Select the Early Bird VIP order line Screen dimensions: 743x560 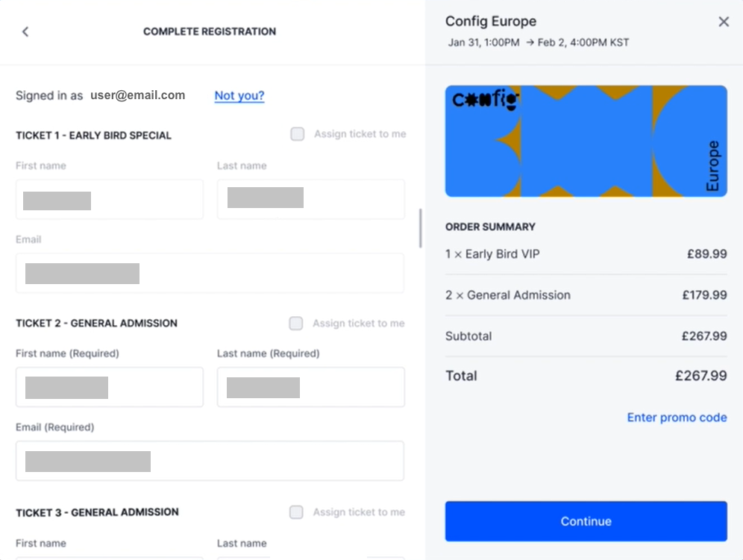586,254
